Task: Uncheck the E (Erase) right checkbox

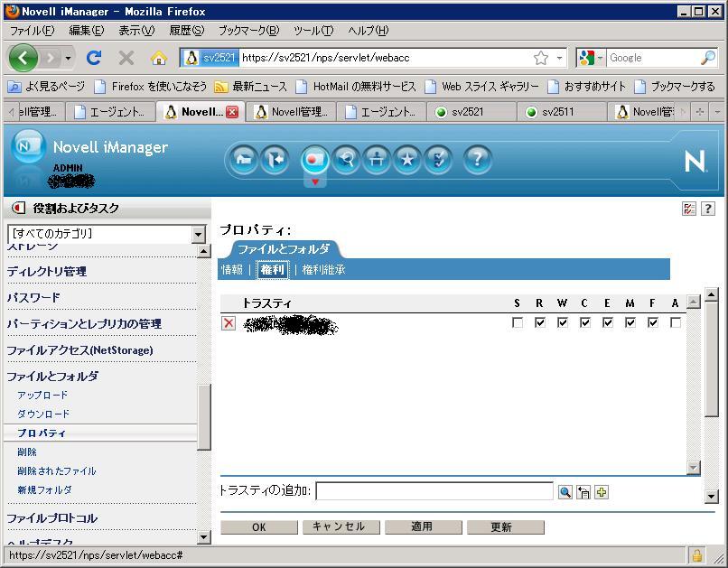Action: tap(607, 322)
